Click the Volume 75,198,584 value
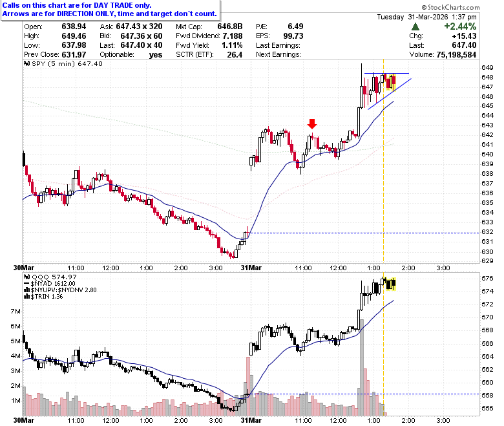Image resolution: width=504 pixels, height=426 pixels. 456,55
